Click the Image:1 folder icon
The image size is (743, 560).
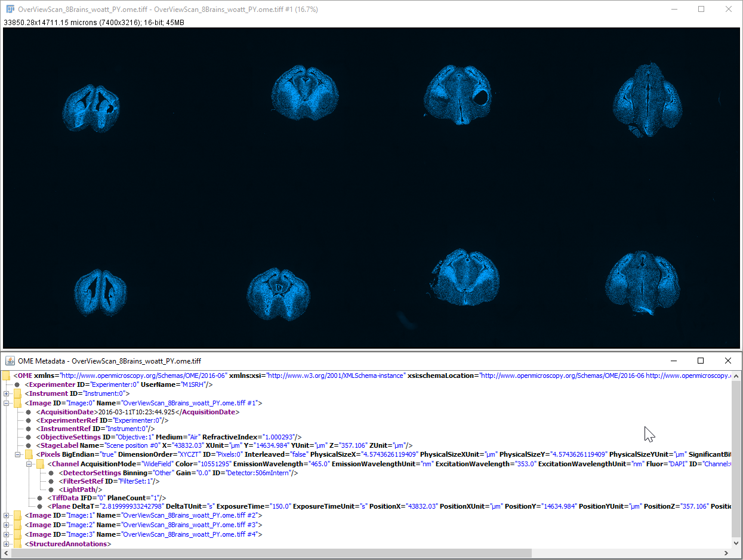point(17,515)
